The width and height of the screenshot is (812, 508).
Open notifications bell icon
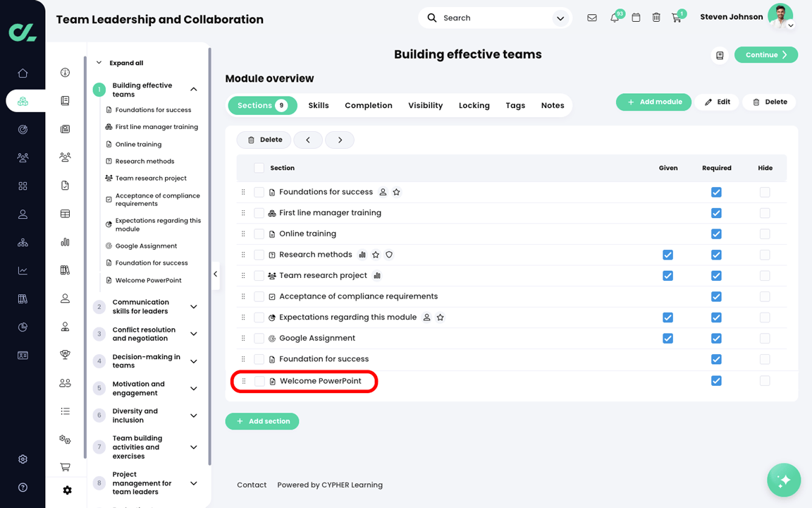click(614, 18)
